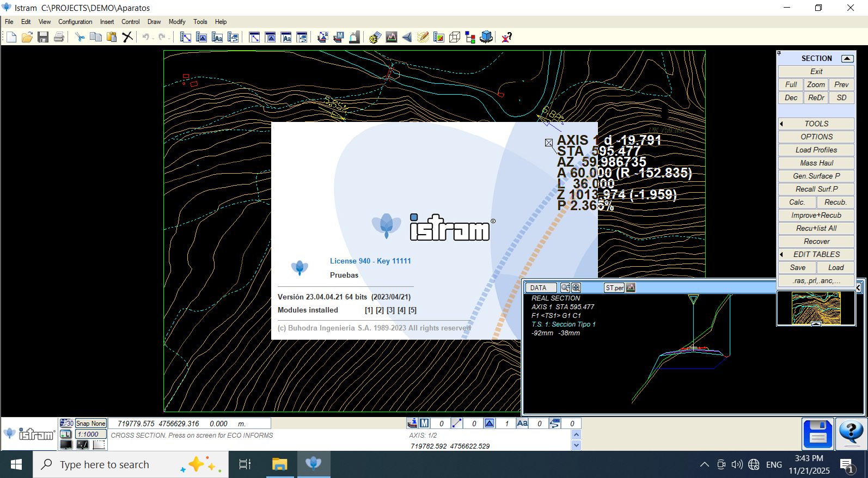Click the Windows Start button
Viewport: 868px width, 478px height.
16,464
